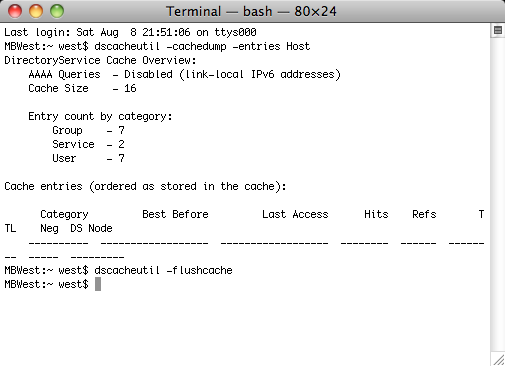
Task: Close the Terminal window with red button
Action: (x=15, y=11)
